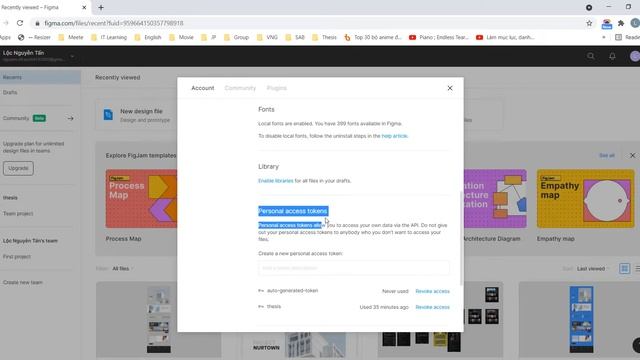Close the Recently viewed Figma tab

click(84, 7)
